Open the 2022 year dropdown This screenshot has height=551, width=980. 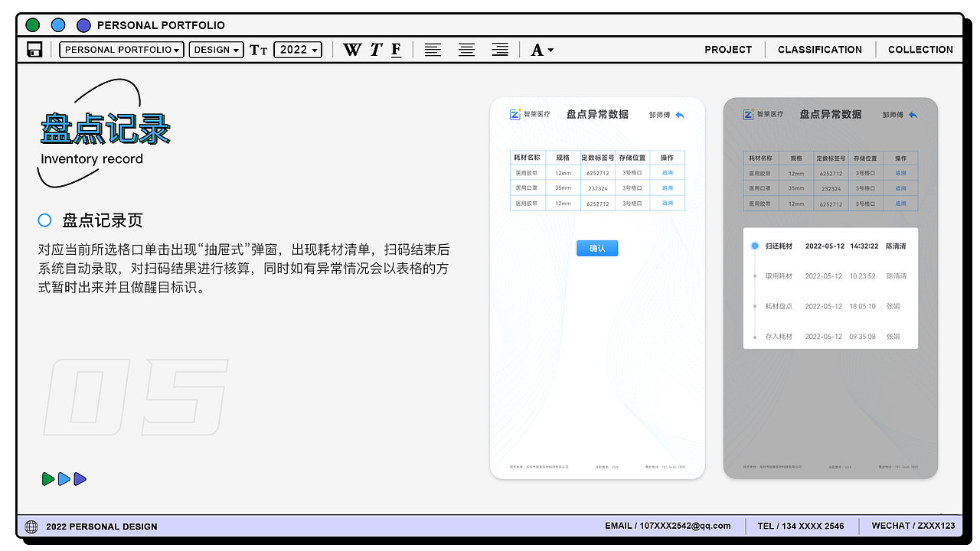tap(297, 49)
